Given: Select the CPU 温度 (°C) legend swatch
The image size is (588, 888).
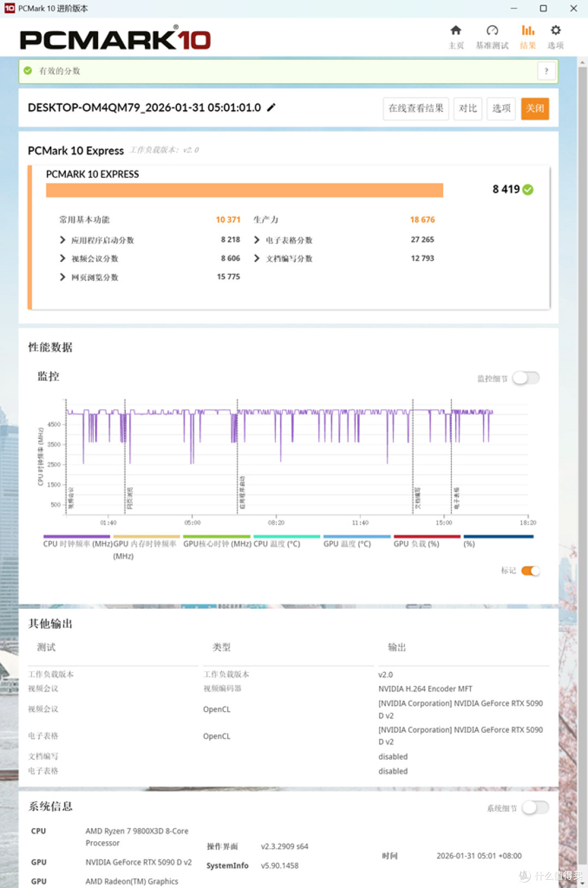Looking at the screenshot, I should pyautogui.click(x=287, y=537).
